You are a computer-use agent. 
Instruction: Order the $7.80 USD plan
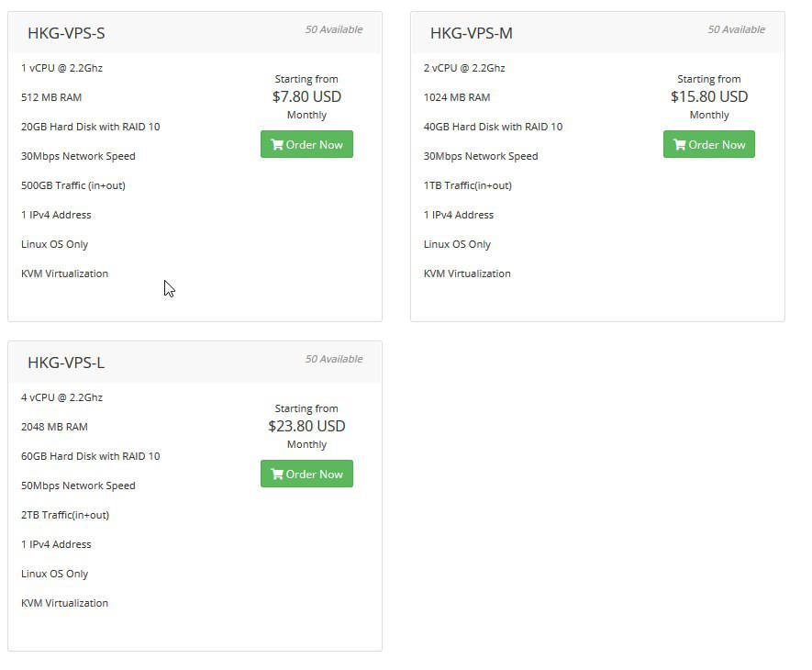[306, 144]
